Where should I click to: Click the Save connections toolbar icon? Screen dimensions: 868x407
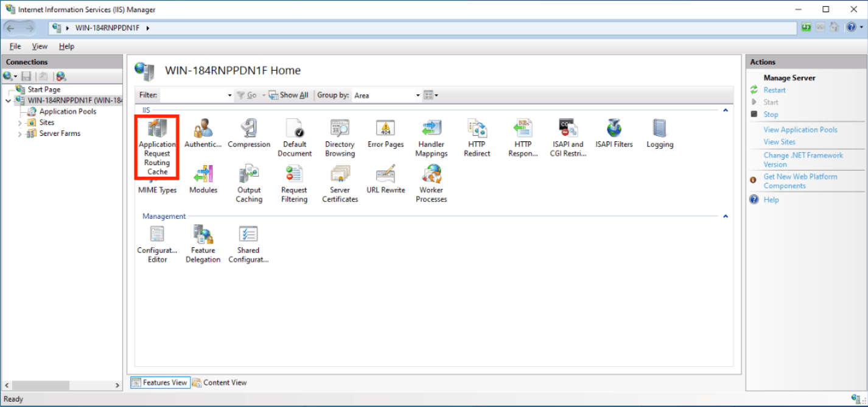(26, 76)
